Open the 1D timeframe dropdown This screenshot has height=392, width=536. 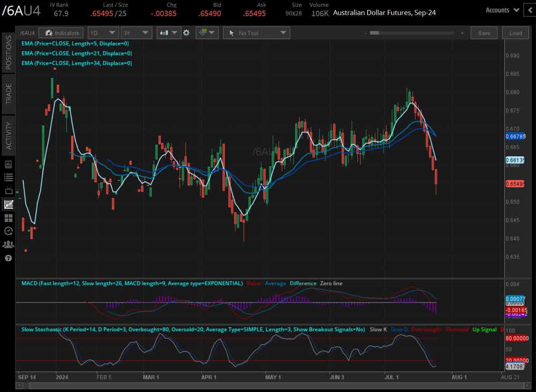click(x=103, y=33)
